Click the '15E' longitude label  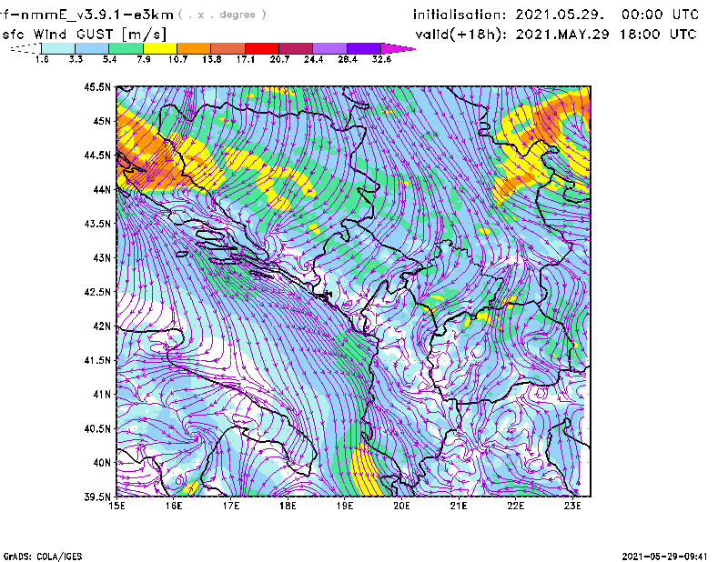pos(116,506)
